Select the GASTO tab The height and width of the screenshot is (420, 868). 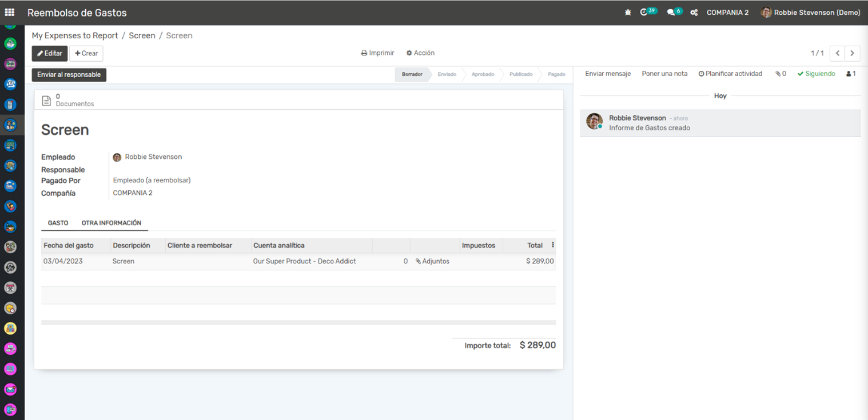click(x=58, y=223)
